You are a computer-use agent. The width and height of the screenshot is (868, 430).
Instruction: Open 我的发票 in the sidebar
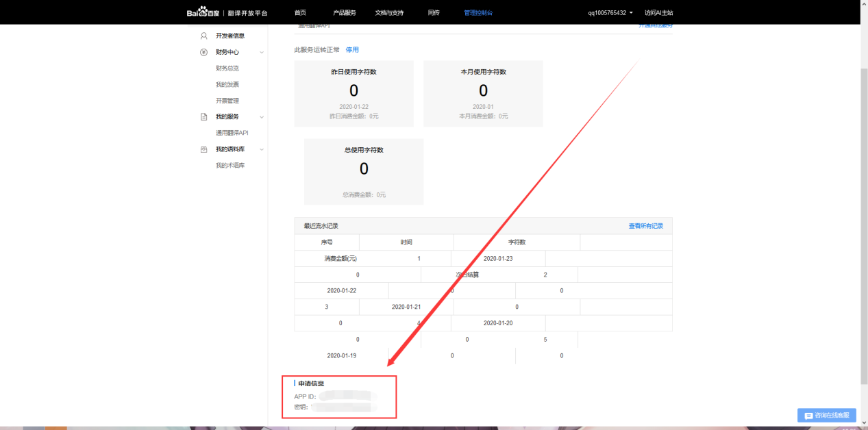click(x=227, y=84)
